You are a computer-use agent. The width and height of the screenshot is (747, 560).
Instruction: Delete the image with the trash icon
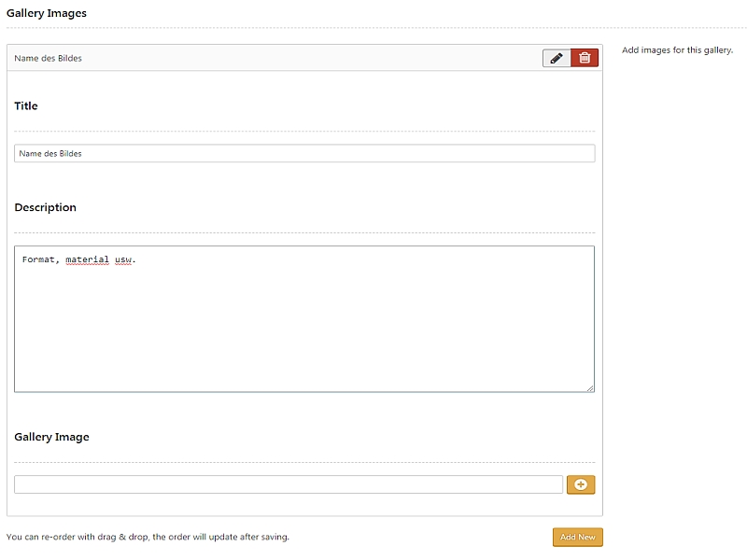585,58
